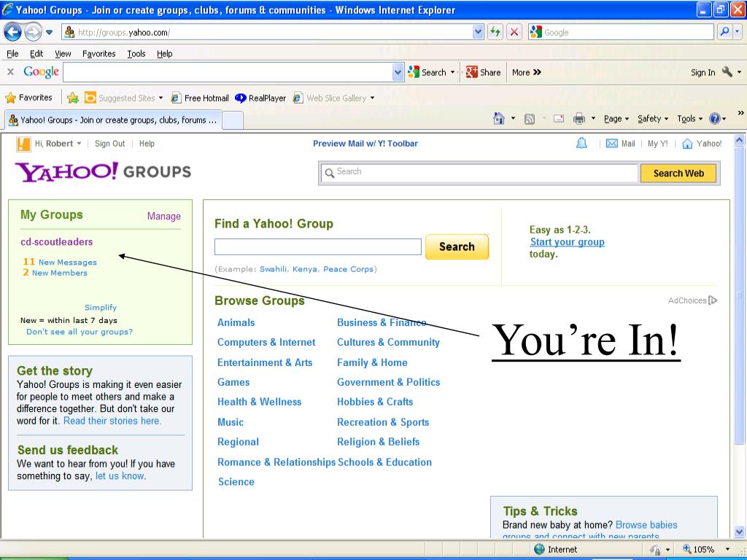The image size is (747, 560).
Task: Open 11 New Messages link
Action: (x=60, y=262)
